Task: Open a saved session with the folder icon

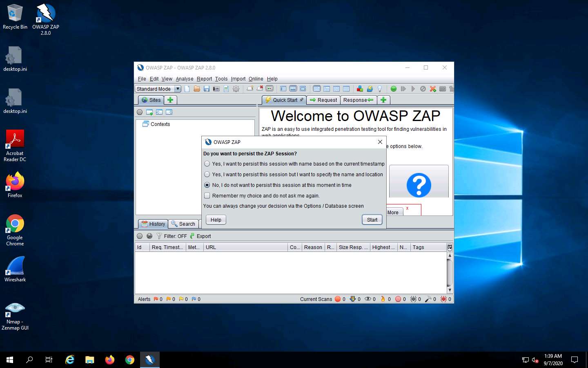Action: click(197, 89)
